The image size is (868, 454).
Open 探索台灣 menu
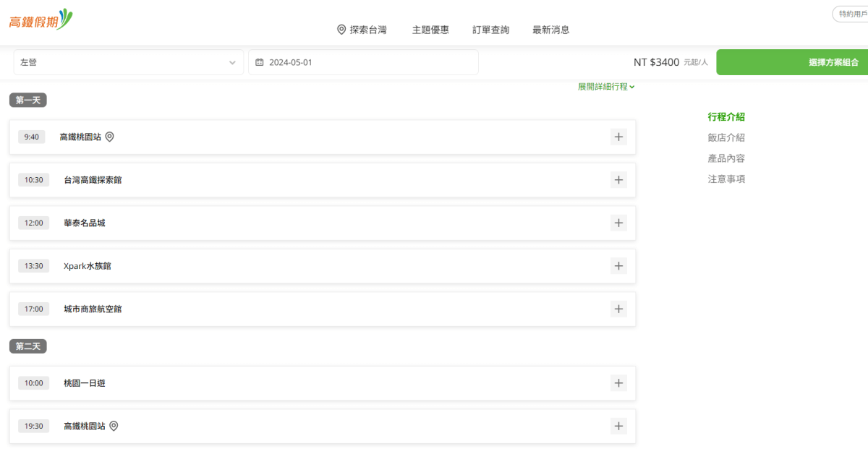pos(362,30)
